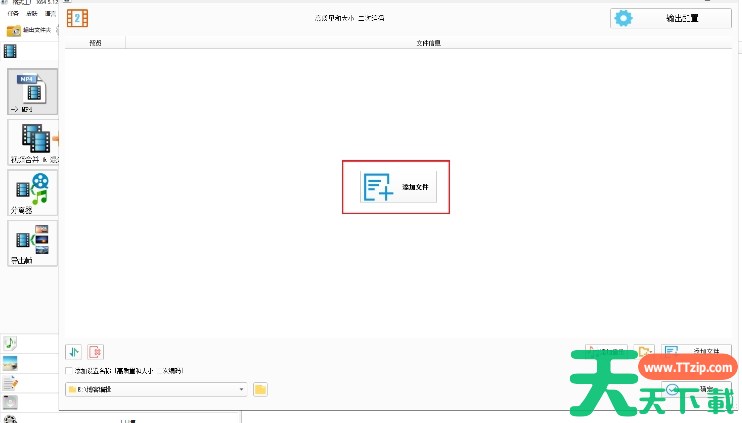
Task: Click the output folder button in toolbar
Action: pos(30,31)
